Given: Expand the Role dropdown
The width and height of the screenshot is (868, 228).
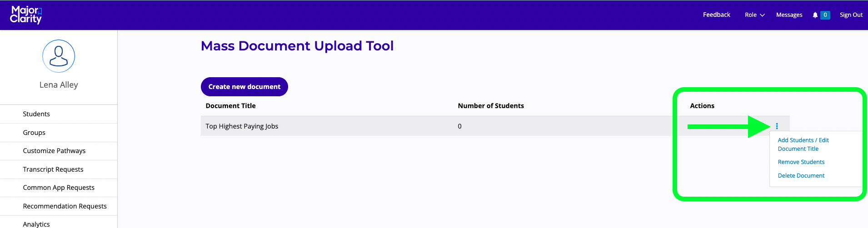Looking at the screenshot, I should coord(754,15).
